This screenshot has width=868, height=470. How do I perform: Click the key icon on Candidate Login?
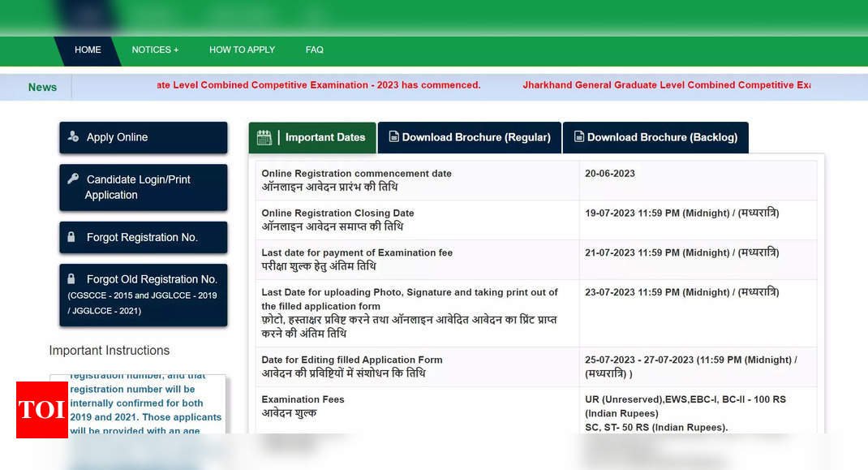click(x=73, y=179)
